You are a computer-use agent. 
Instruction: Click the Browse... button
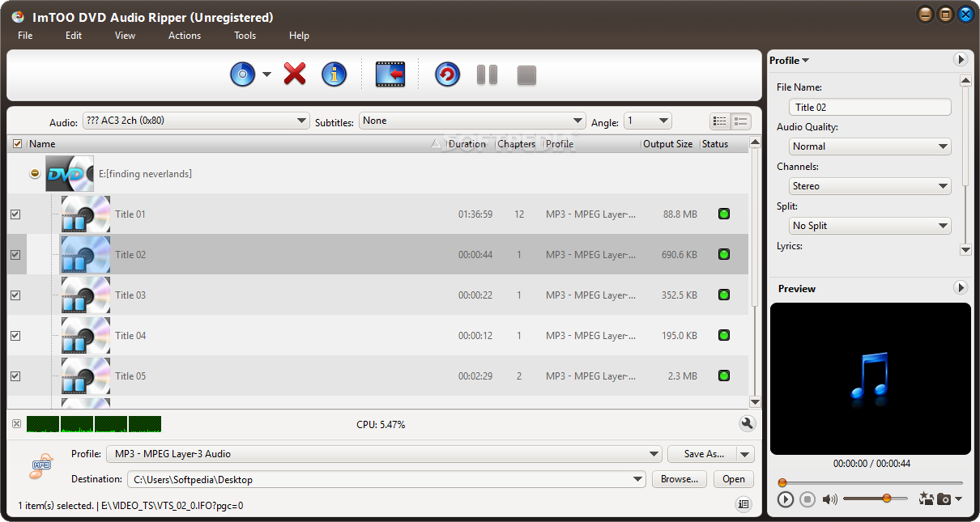[x=680, y=479]
